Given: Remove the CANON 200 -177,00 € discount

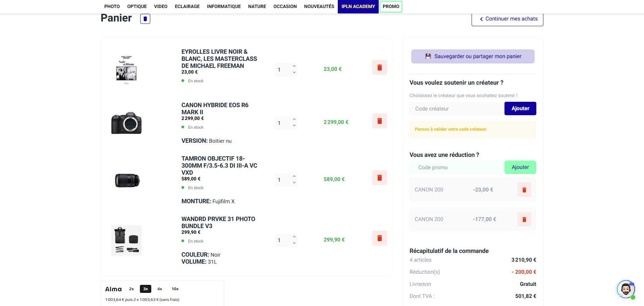Looking at the screenshot, I should (x=524, y=220).
